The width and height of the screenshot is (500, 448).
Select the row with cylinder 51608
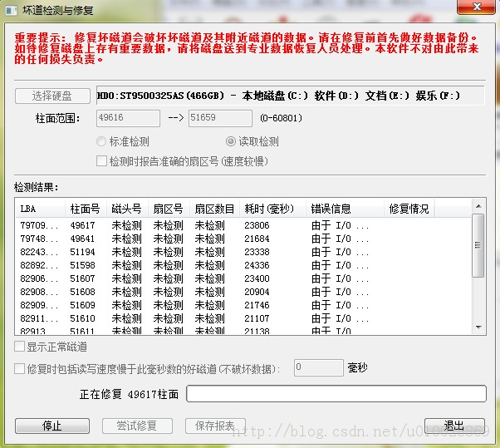pos(243,292)
